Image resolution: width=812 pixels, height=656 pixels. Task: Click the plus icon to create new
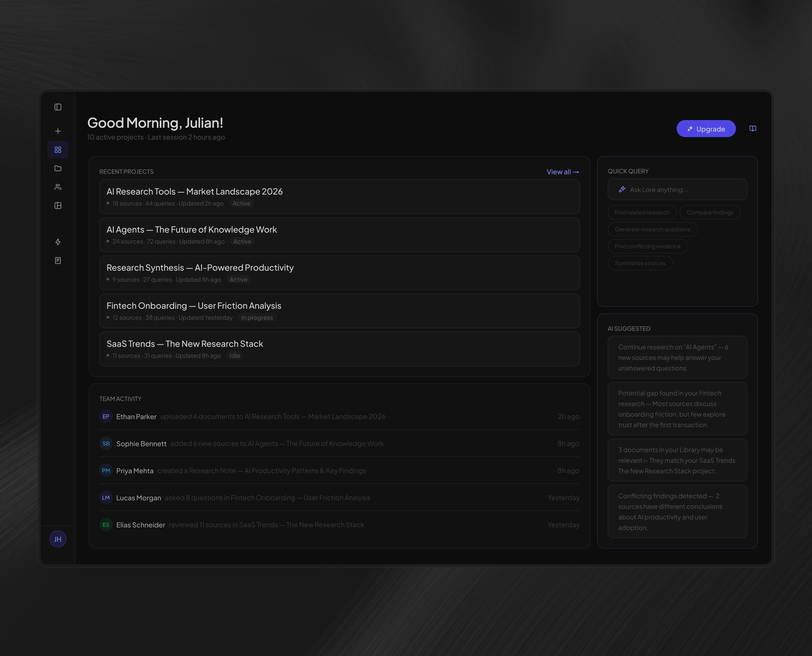click(x=58, y=131)
